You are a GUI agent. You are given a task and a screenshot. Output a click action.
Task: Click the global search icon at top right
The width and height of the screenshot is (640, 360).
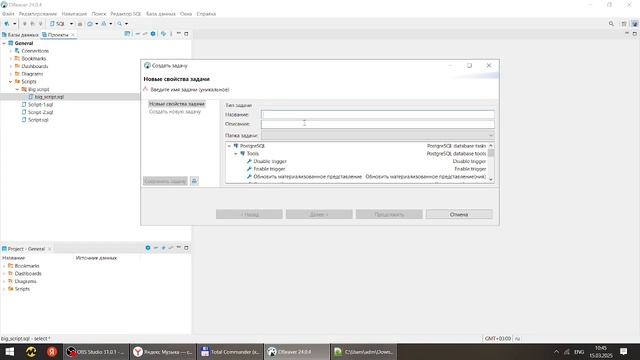tap(611, 24)
